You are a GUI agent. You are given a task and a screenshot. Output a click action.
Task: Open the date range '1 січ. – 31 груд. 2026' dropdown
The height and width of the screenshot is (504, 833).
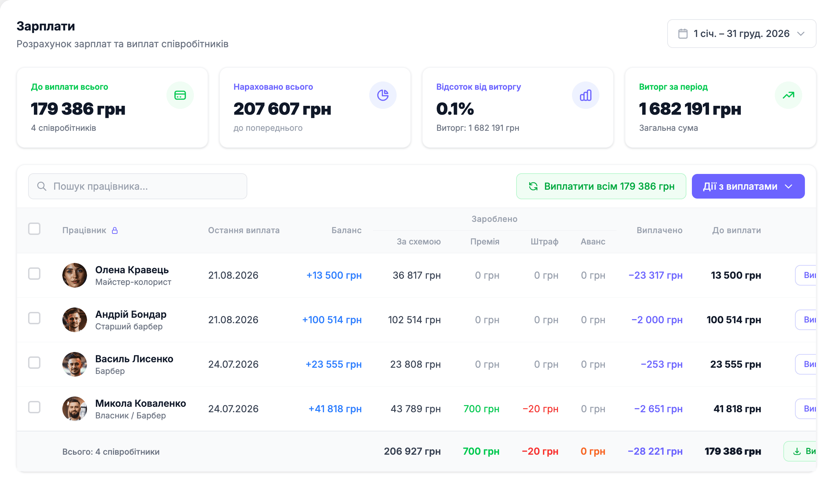[742, 34]
